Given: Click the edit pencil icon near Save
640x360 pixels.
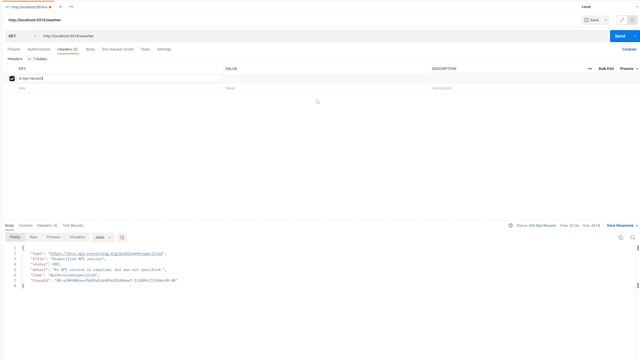Looking at the screenshot, I should (622, 20).
